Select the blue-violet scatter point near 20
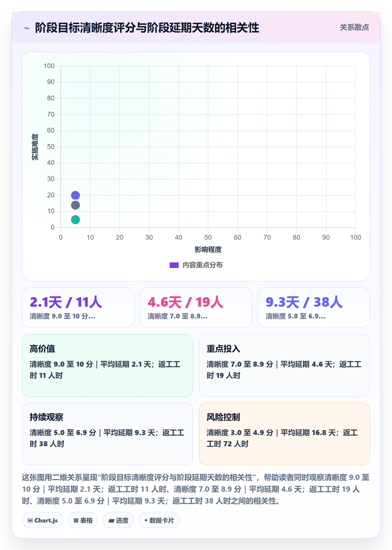The image size is (392, 550). coord(75,195)
